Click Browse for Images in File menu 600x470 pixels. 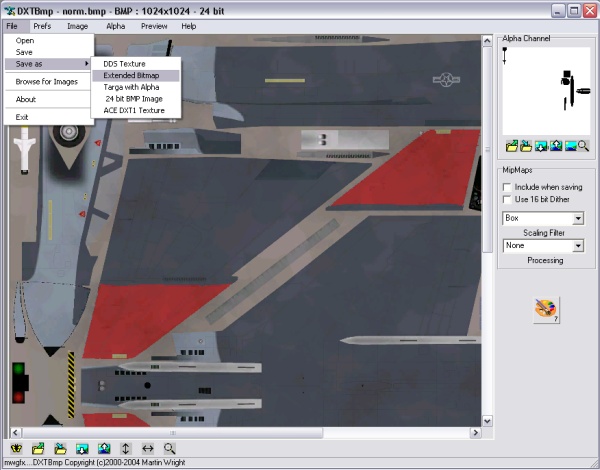coord(46,82)
